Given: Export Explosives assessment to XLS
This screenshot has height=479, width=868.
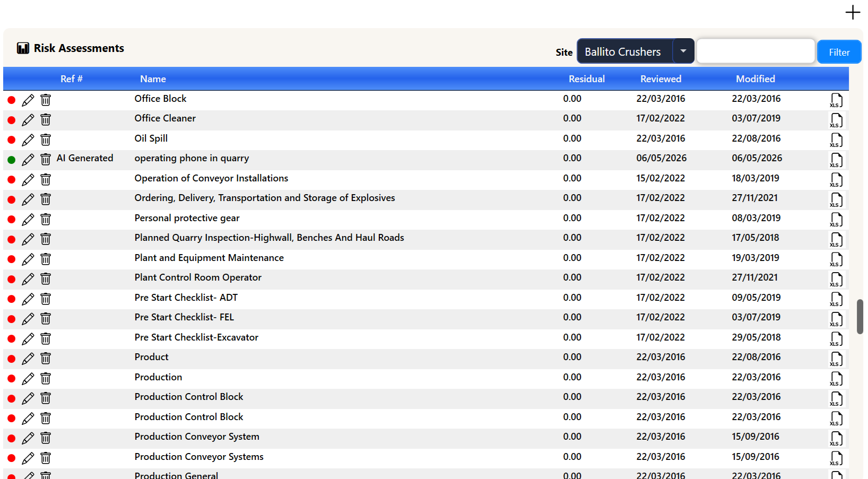Looking at the screenshot, I should point(836,200).
